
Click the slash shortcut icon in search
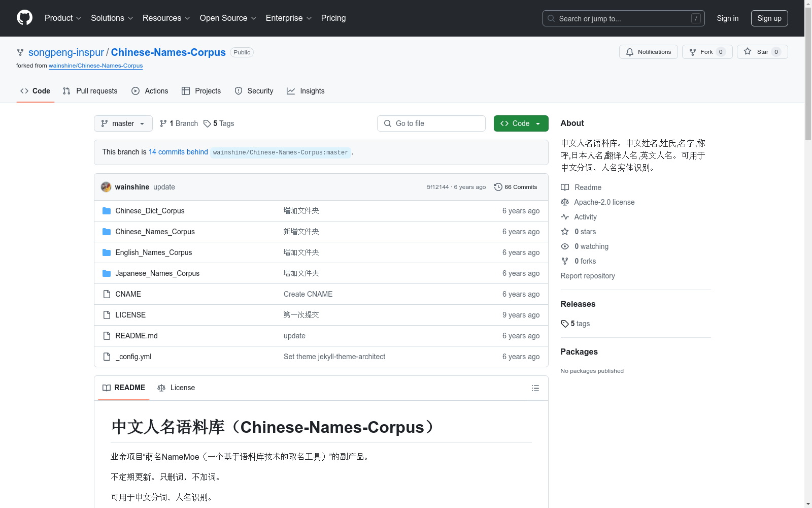click(x=696, y=18)
